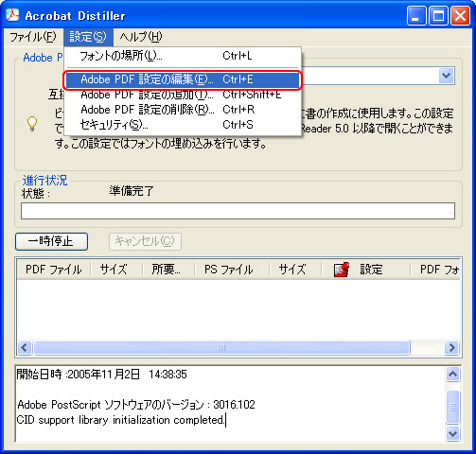Click the log scrollbar up arrow
Screen dimensions: 476x454
pyautogui.click(x=453, y=375)
